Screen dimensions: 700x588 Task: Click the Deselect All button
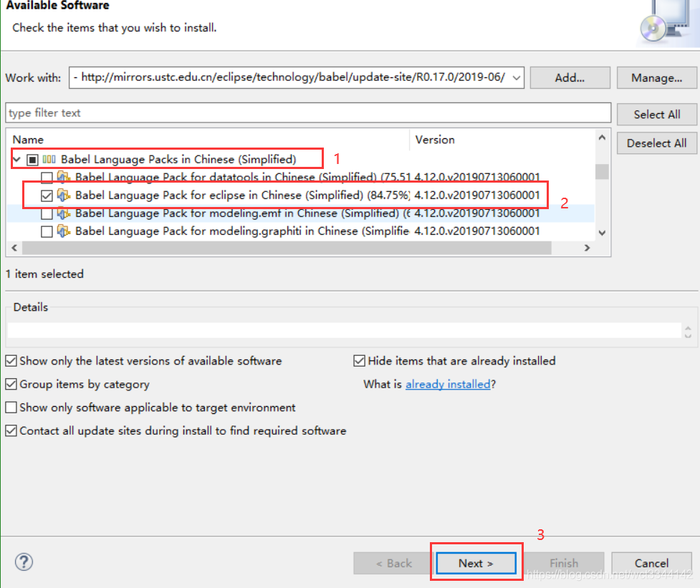(x=656, y=143)
